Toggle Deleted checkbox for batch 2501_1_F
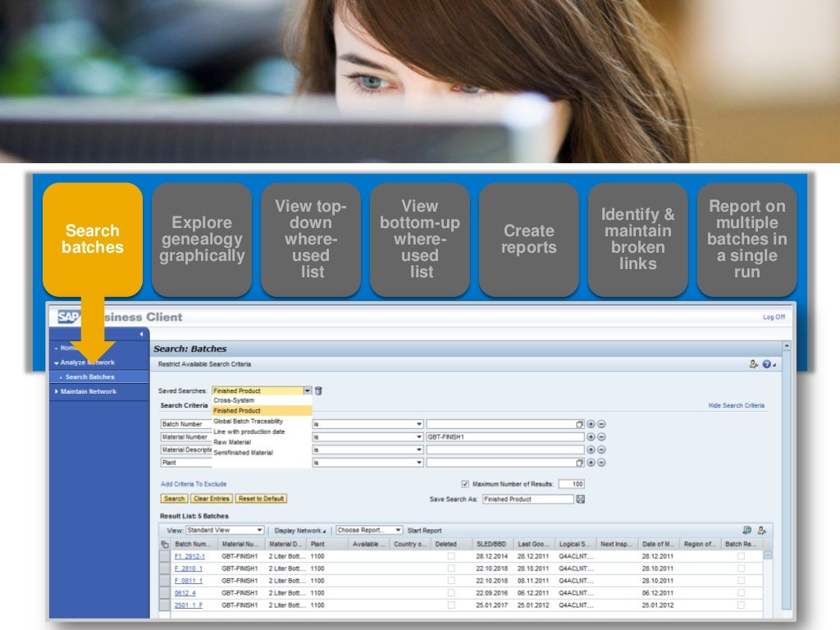This screenshot has width=840, height=630. click(451, 605)
